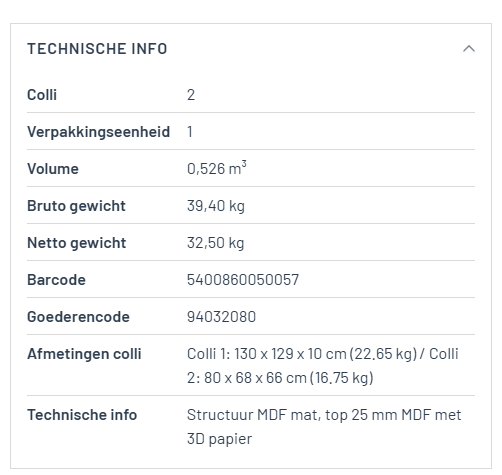The image size is (502, 475).
Task: Click the Bruto gewicht label
Action: pyautogui.click(x=76, y=206)
